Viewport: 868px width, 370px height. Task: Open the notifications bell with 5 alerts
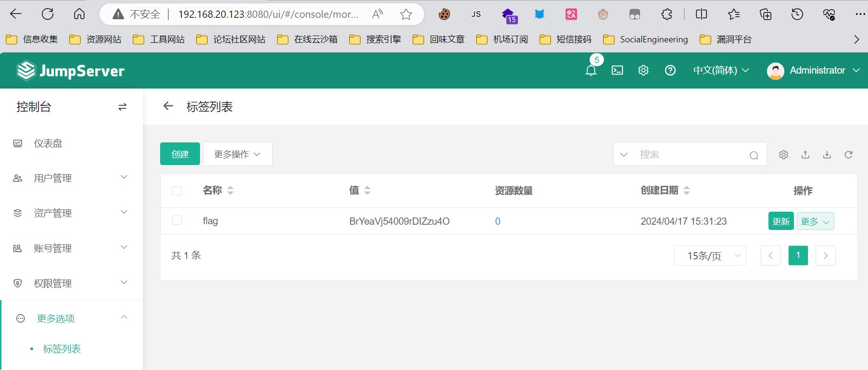591,70
